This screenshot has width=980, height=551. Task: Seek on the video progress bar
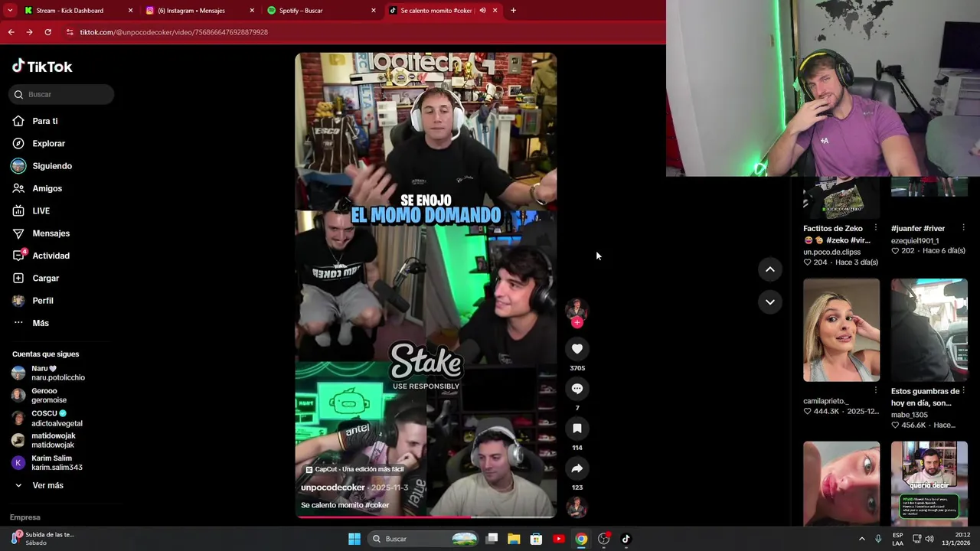click(426, 517)
